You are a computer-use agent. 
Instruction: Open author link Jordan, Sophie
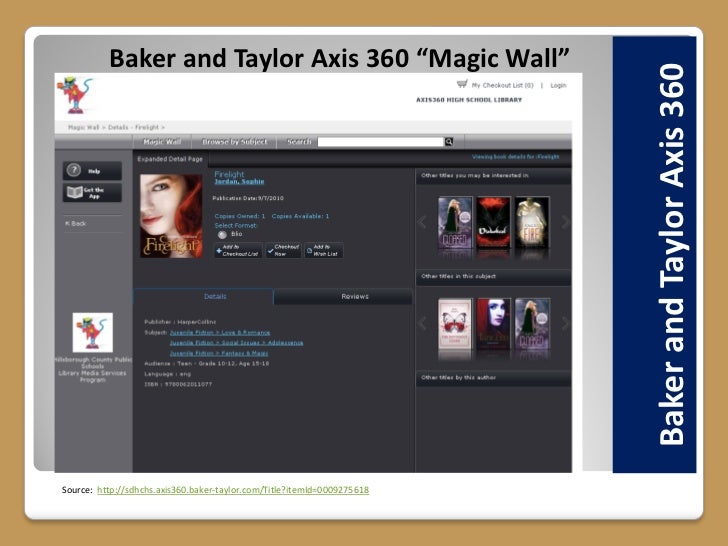[239, 182]
